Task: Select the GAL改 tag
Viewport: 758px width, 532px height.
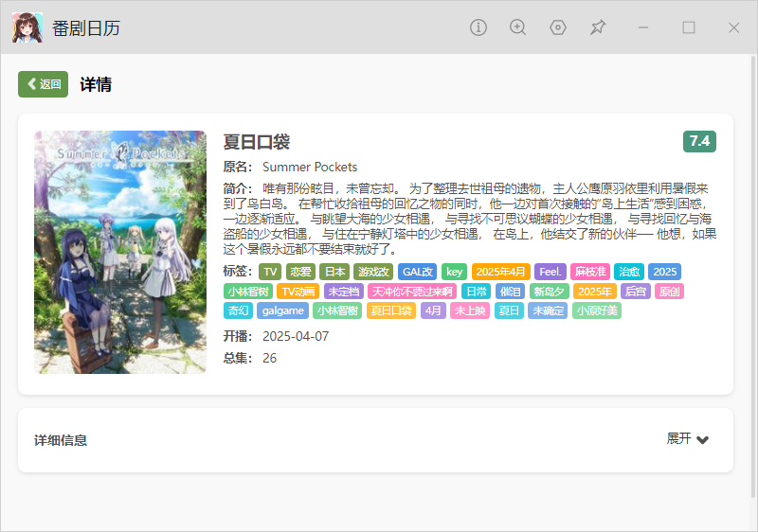Action: pyautogui.click(x=418, y=272)
